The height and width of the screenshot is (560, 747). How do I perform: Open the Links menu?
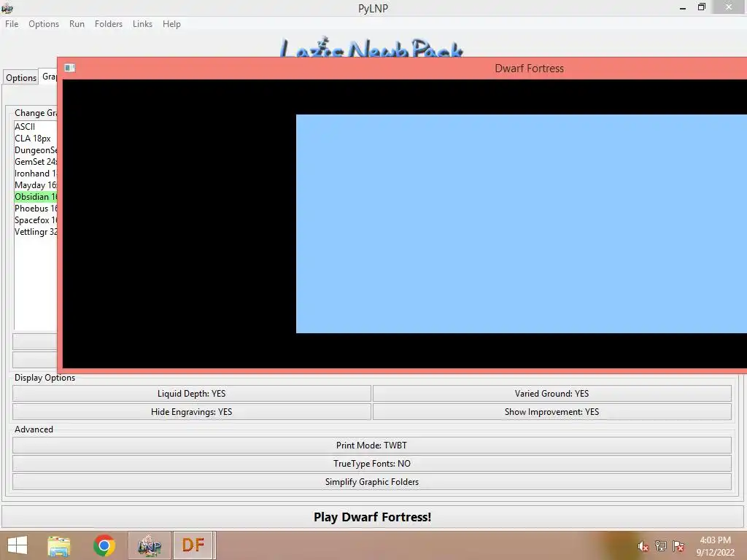142,24
